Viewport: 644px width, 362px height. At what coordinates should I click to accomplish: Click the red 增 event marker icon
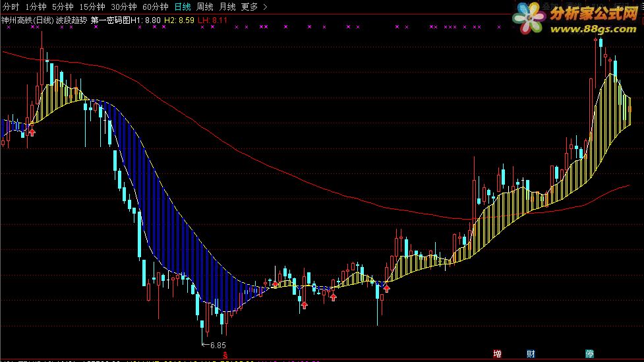coord(497,354)
